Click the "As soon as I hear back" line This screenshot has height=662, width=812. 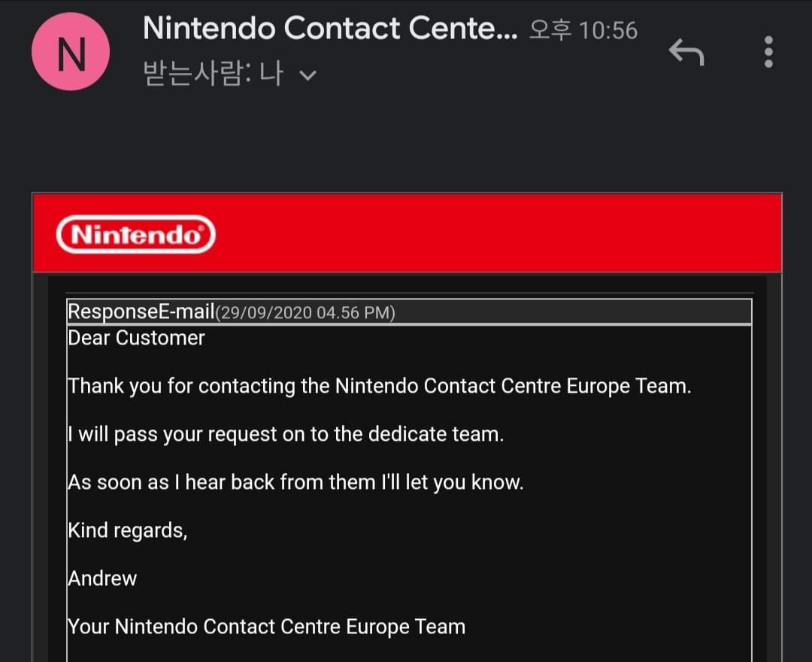(x=295, y=482)
